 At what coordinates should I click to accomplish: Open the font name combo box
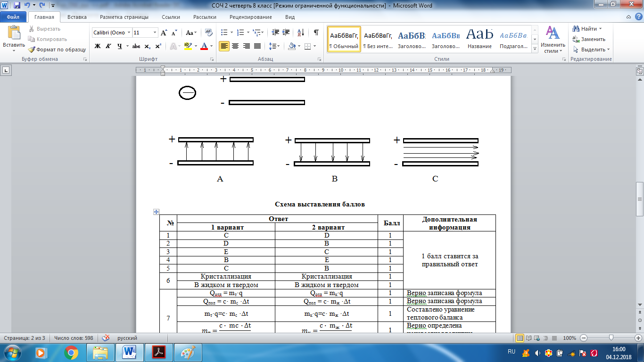111,33
